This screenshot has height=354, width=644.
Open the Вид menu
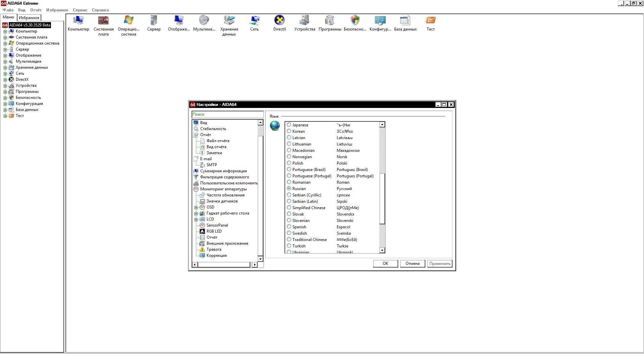22,10
